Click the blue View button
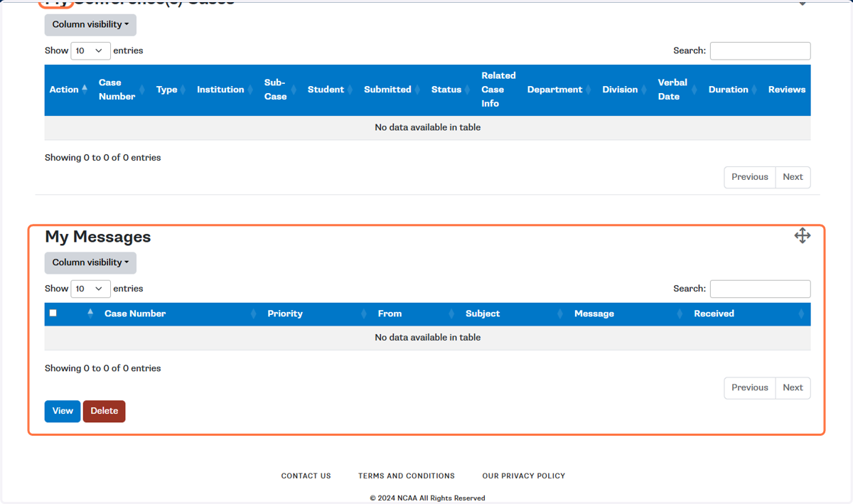The height and width of the screenshot is (504, 853). coord(63,411)
